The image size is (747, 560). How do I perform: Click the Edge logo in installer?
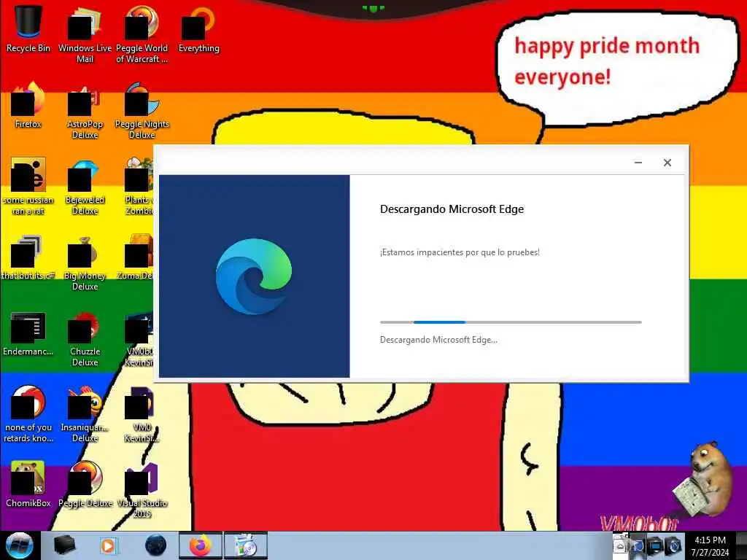pos(254,276)
